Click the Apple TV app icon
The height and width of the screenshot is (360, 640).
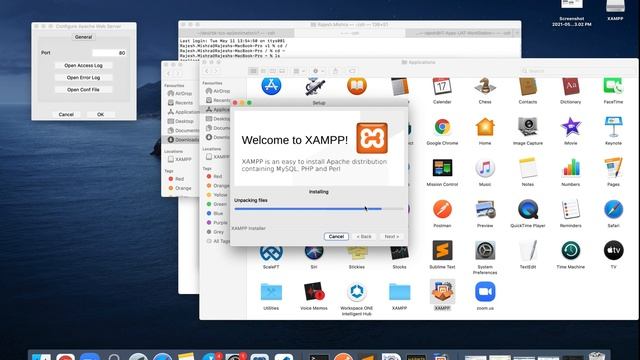[613, 251]
